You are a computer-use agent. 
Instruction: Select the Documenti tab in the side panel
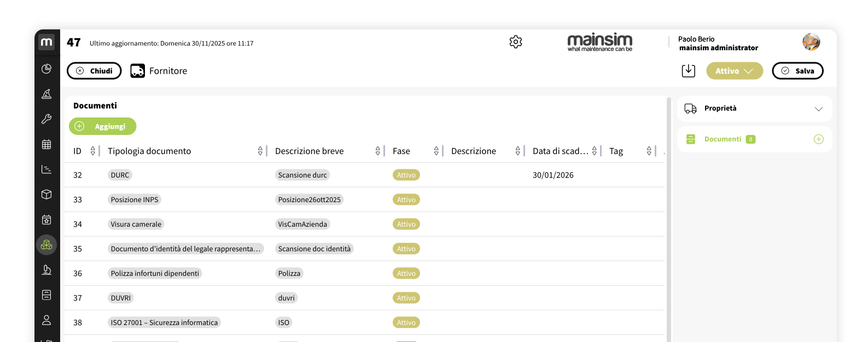pyautogui.click(x=723, y=139)
